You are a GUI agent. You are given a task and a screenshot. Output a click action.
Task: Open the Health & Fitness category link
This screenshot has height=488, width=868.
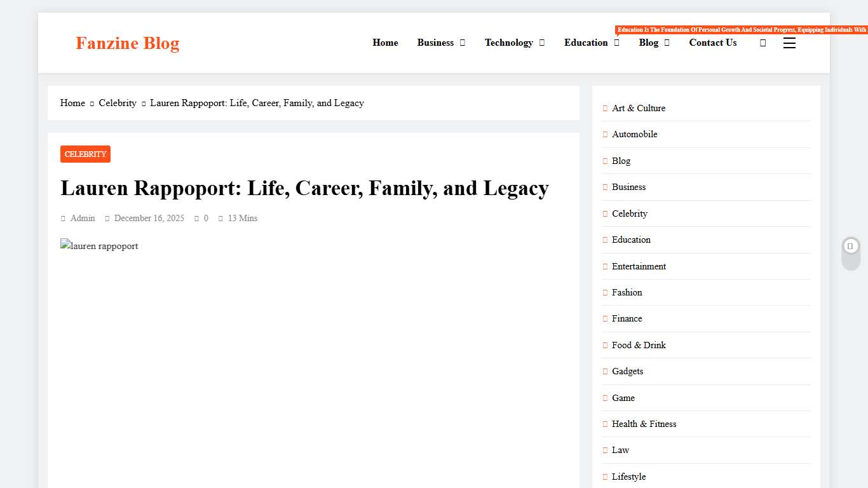(644, 424)
